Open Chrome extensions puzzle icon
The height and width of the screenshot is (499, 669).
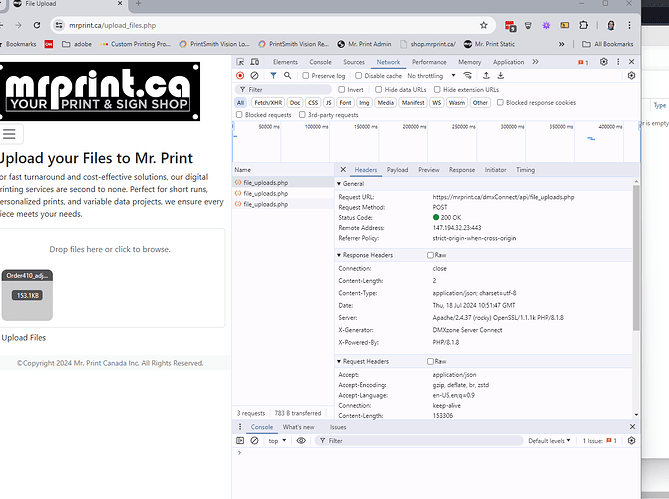(x=583, y=25)
